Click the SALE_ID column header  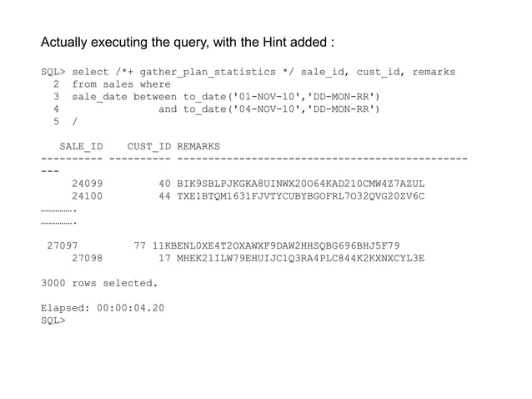click(81, 146)
